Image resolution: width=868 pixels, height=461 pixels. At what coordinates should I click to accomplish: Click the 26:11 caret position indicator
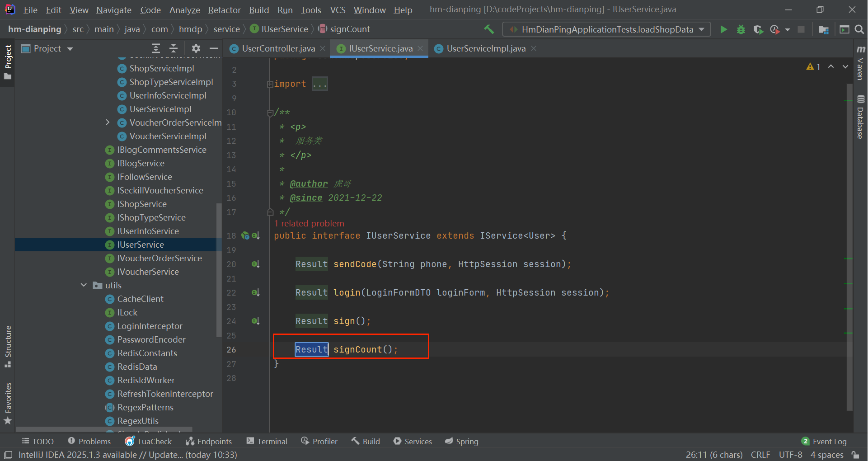[x=714, y=455]
